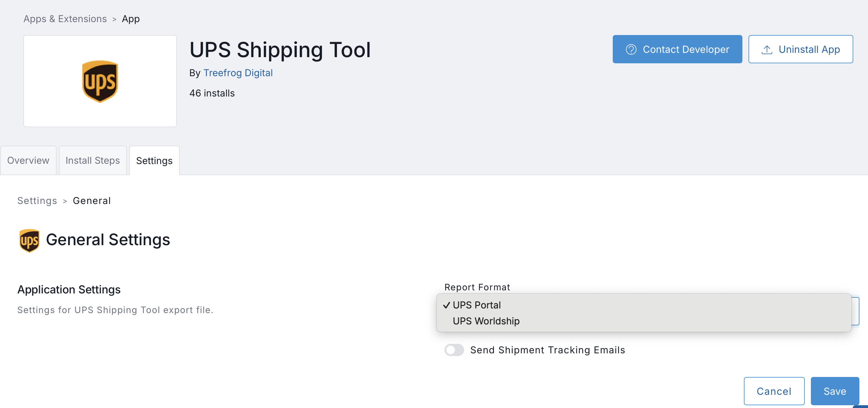
Task: Click the Settings breadcrumb link
Action: coord(37,201)
